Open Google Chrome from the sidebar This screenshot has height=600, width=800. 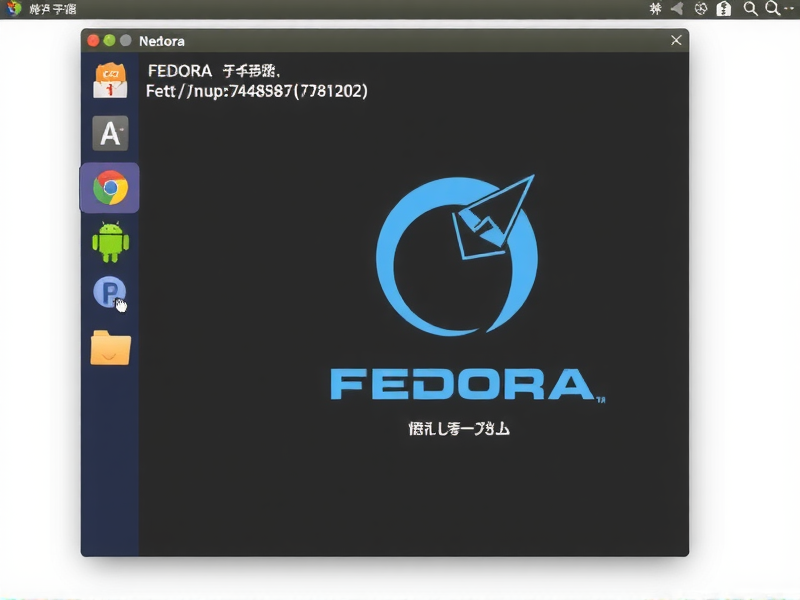[110, 186]
